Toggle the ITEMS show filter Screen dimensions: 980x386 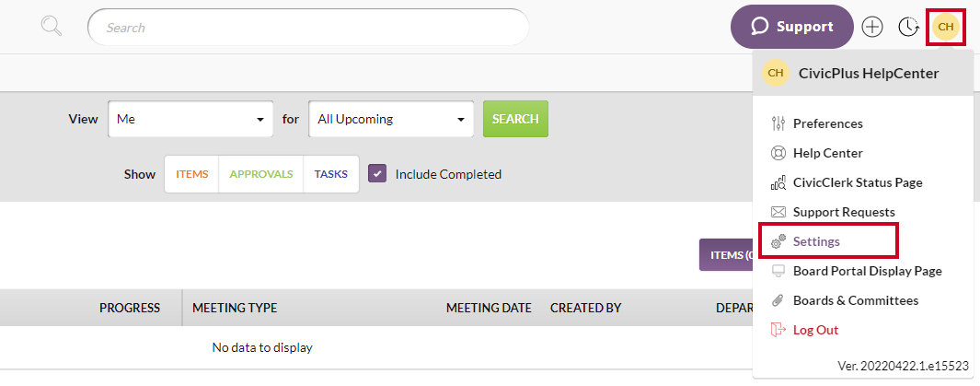tap(192, 174)
